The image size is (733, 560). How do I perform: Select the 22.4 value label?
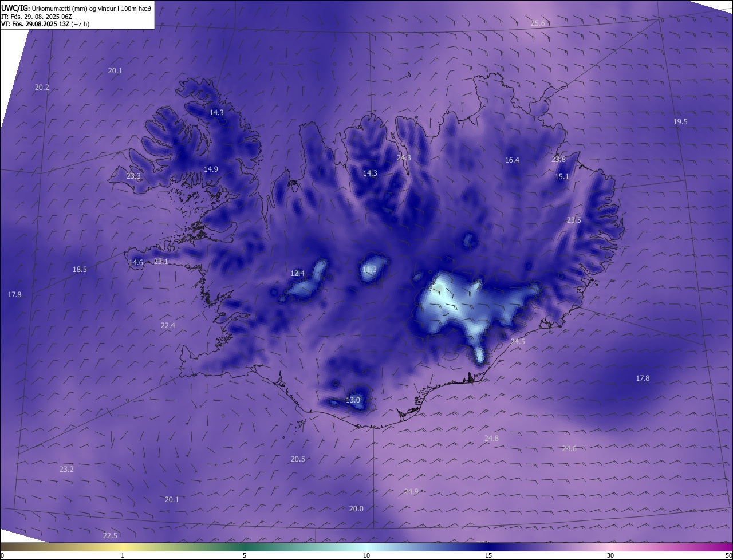coord(168,325)
